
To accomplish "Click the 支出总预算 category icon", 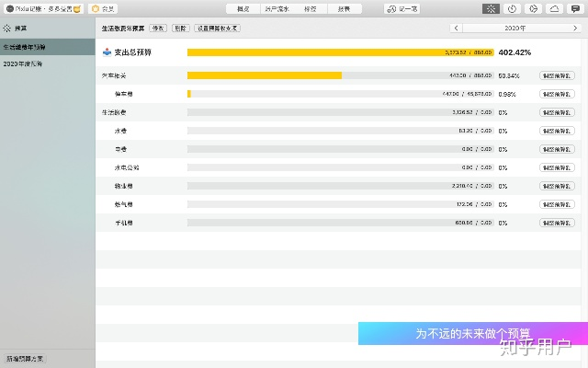I will click(x=107, y=52).
